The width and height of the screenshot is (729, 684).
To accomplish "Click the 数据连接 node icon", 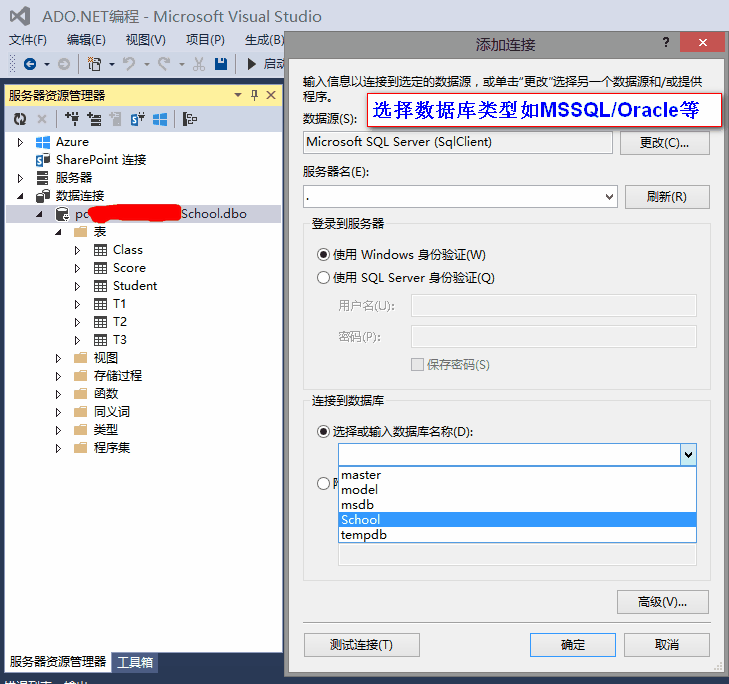I will tap(43, 196).
